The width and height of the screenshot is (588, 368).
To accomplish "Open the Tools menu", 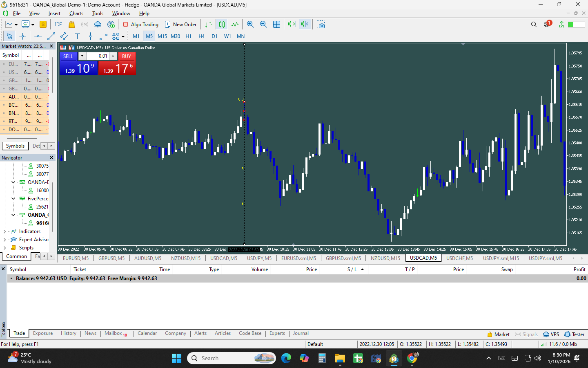I will tap(98, 13).
